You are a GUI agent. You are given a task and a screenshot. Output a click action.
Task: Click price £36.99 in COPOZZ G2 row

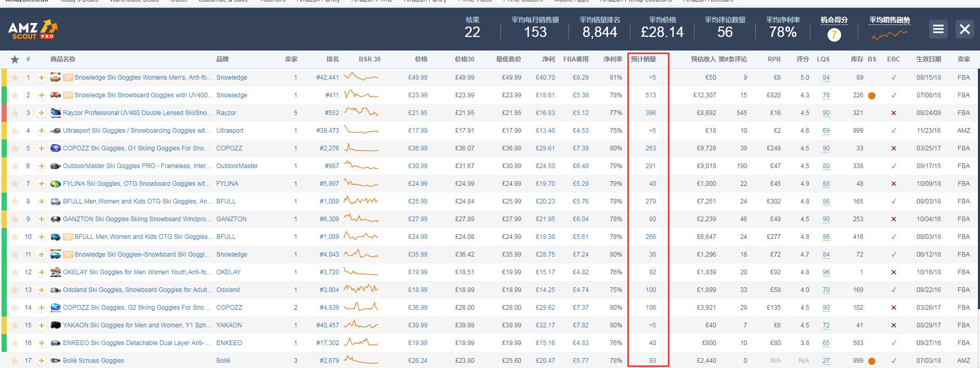(x=418, y=308)
